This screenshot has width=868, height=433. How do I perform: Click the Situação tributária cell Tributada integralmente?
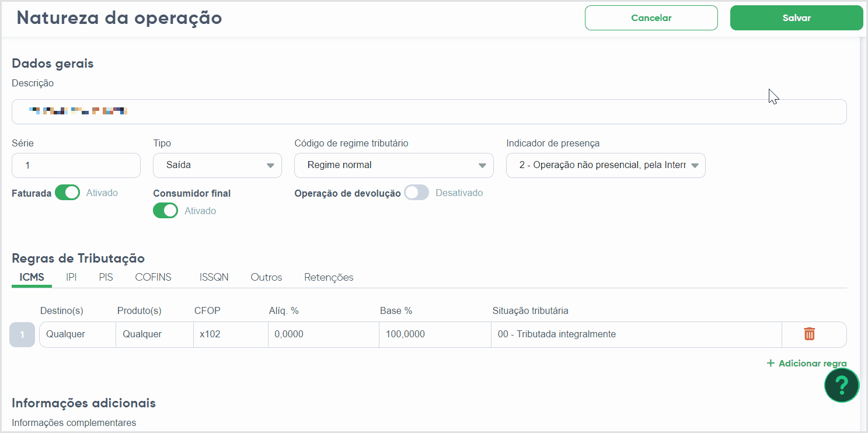coord(636,334)
